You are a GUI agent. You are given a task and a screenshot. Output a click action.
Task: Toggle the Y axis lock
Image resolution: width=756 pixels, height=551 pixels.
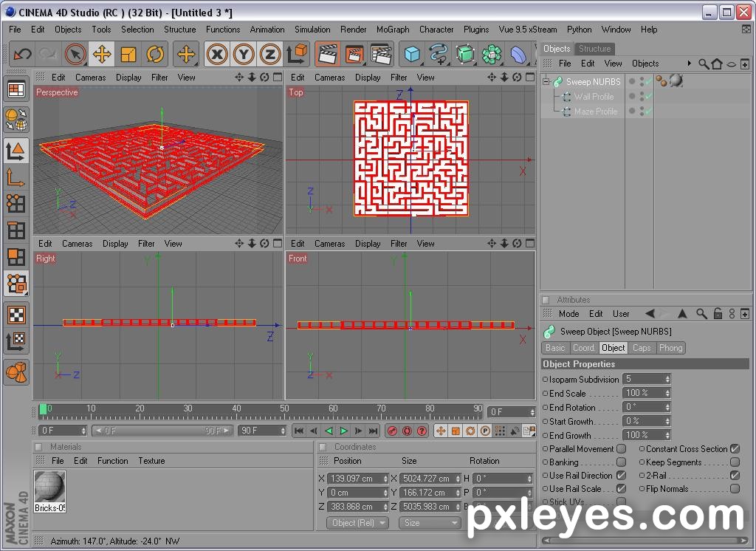point(244,54)
